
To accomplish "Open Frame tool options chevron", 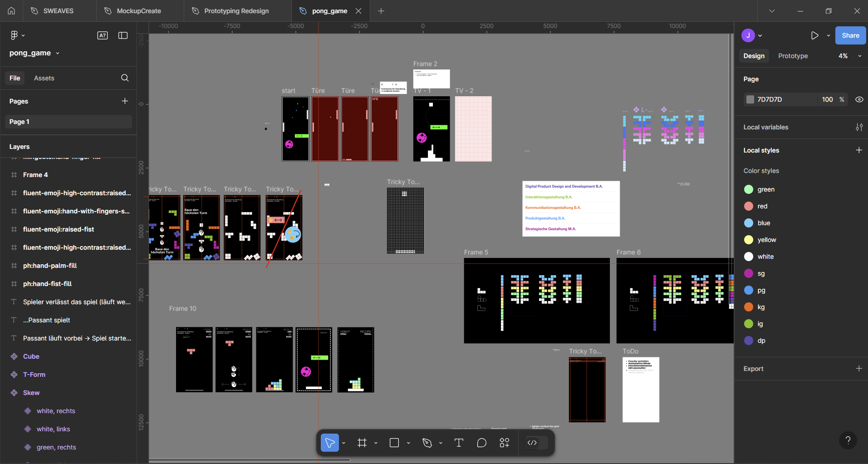I will click(x=376, y=443).
